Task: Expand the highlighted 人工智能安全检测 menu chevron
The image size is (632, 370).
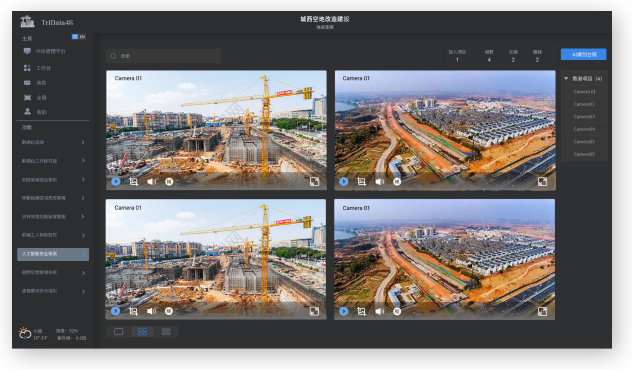Action: point(83,254)
